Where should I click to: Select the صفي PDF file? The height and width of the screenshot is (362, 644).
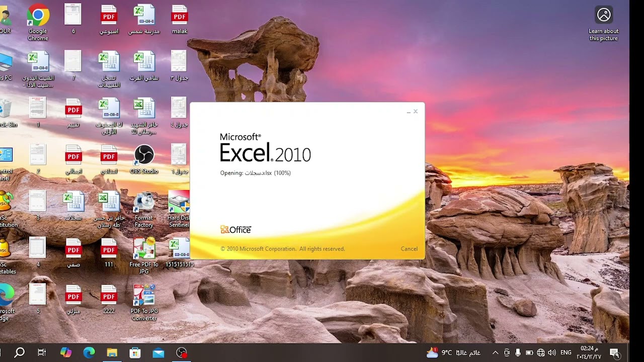coord(73,253)
